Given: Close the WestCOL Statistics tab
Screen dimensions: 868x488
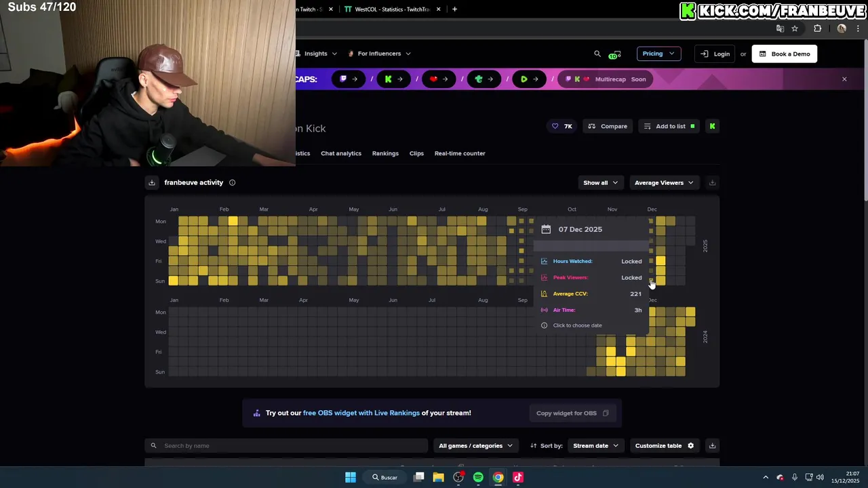Looking at the screenshot, I should coord(439,9).
